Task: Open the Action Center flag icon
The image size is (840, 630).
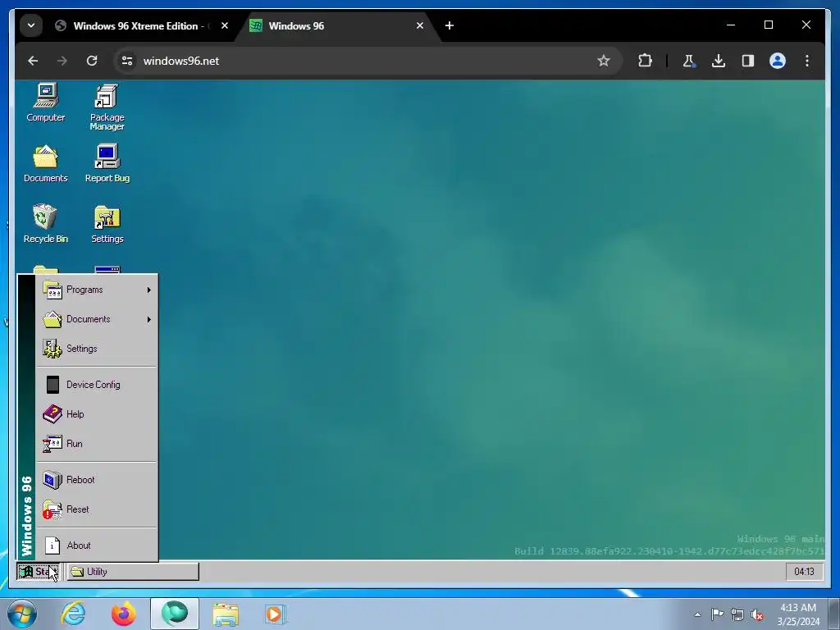Action: 717,614
